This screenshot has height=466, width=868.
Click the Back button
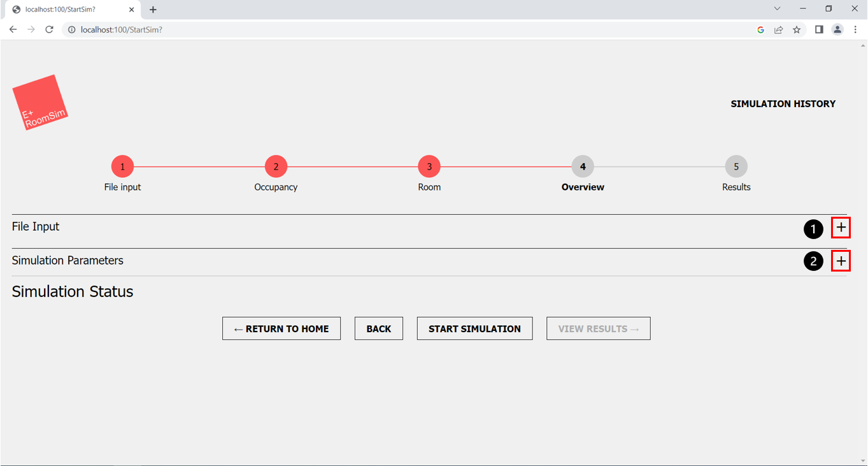click(x=378, y=329)
